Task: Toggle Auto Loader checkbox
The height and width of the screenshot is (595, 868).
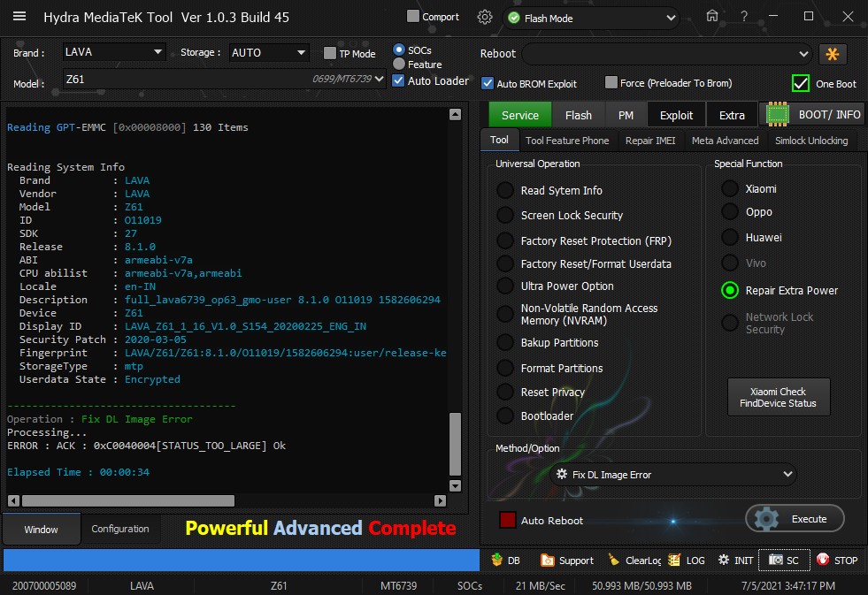Action: pos(398,80)
